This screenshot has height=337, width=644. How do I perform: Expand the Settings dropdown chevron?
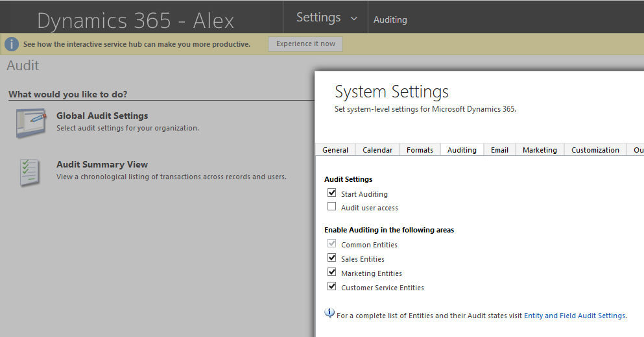point(354,18)
